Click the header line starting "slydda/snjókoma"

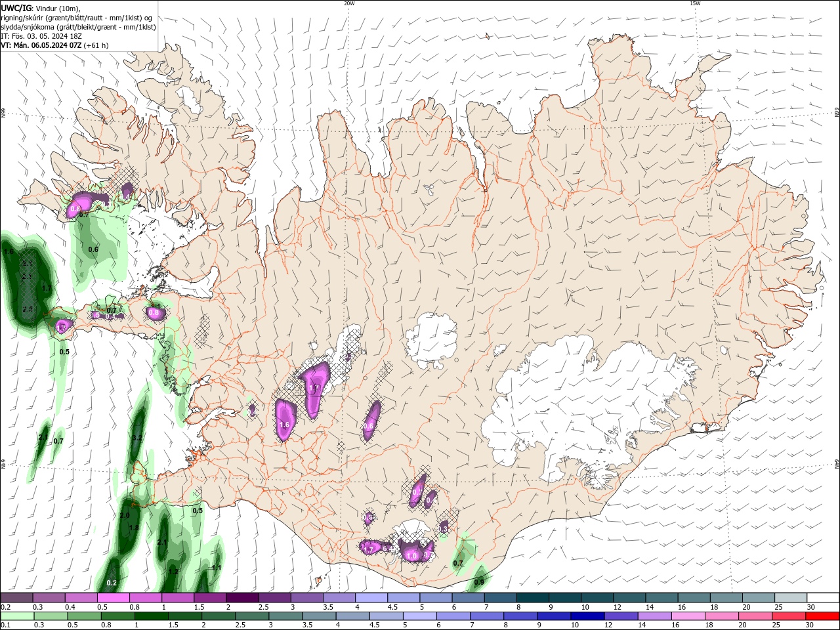coord(78,27)
